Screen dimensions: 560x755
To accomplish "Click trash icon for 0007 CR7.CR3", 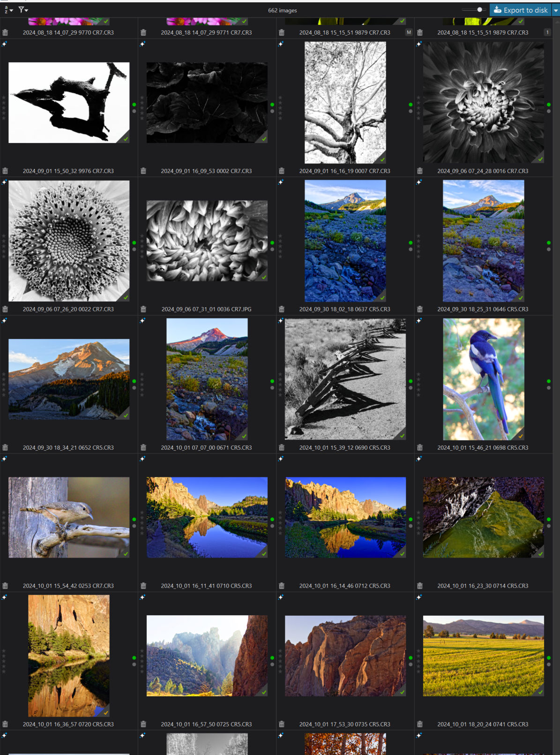I will point(282,171).
